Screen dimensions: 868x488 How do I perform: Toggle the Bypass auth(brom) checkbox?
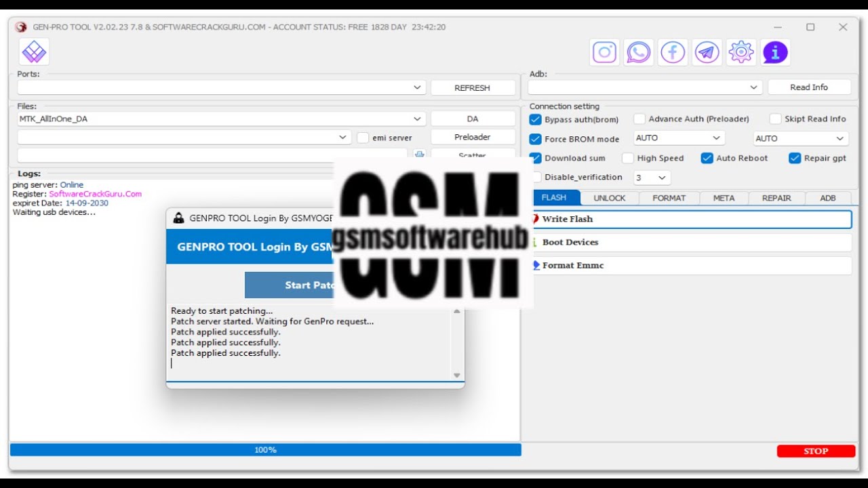click(x=535, y=119)
